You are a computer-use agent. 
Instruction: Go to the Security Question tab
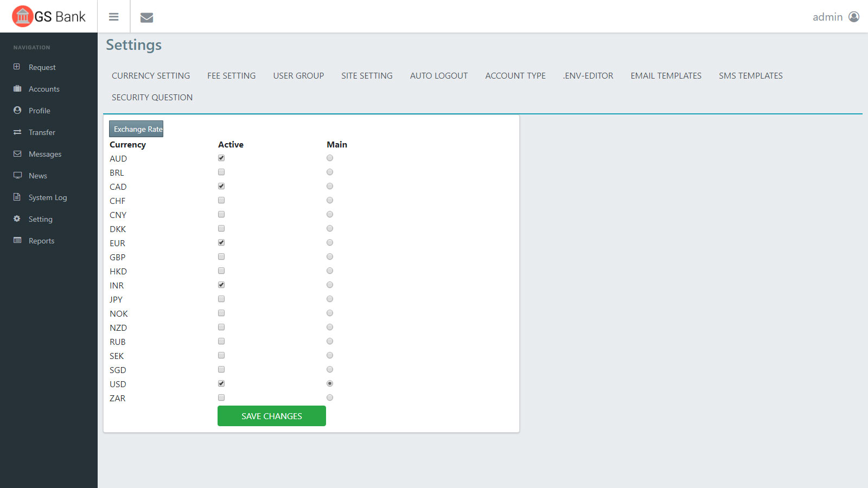click(x=152, y=98)
